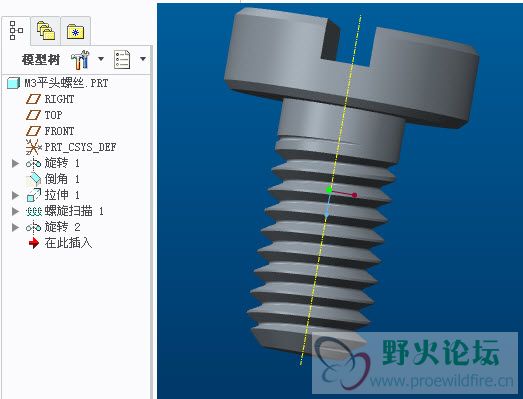Image resolution: width=523 pixels, height=399 pixels.
Task: Select the FRONT datum plane
Action: pos(50,131)
